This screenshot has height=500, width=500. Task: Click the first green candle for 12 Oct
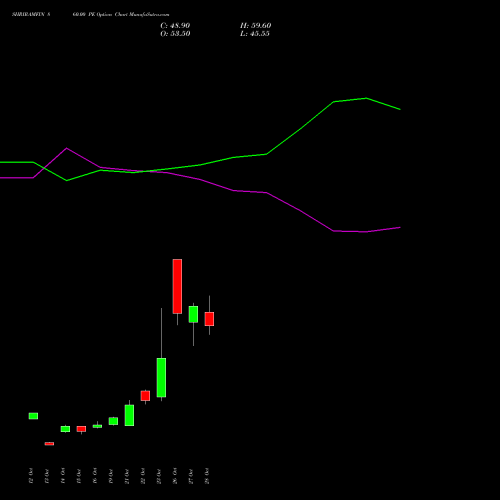pos(33,416)
